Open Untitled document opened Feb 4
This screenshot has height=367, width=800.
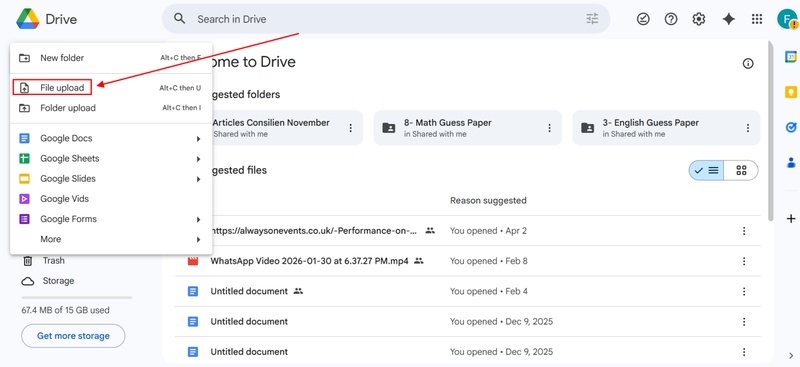[249, 291]
